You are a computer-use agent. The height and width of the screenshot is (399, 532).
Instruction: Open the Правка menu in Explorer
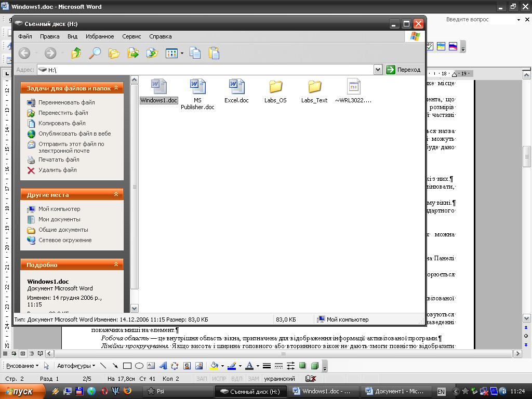pyautogui.click(x=49, y=36)
